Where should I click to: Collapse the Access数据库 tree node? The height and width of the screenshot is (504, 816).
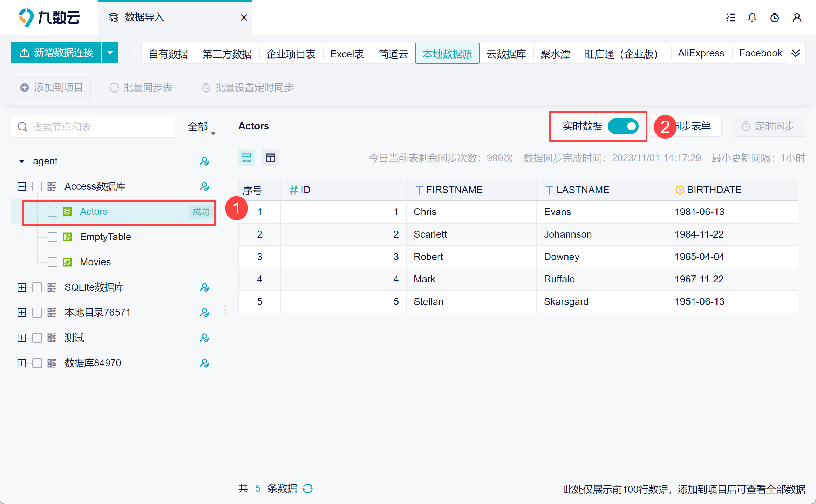[x=22, y=186]
